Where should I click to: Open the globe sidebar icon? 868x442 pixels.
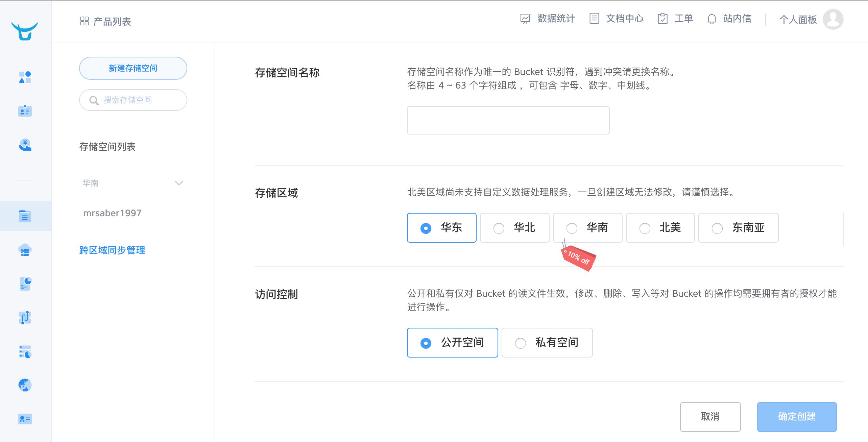pos(25,385)
